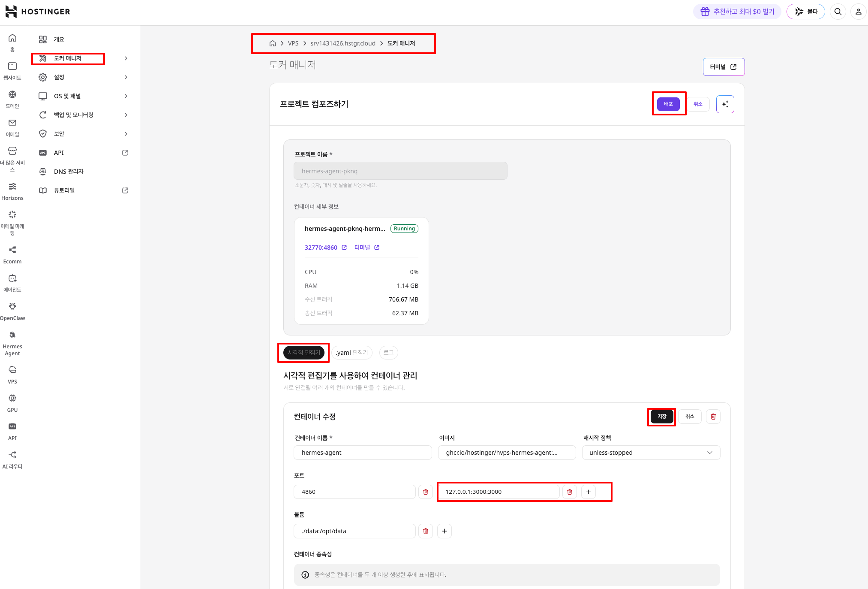The height and width of the screenshot is (589, 868).
Task: Open the VPS icon in left rail
Action: (x=12, y=370)
